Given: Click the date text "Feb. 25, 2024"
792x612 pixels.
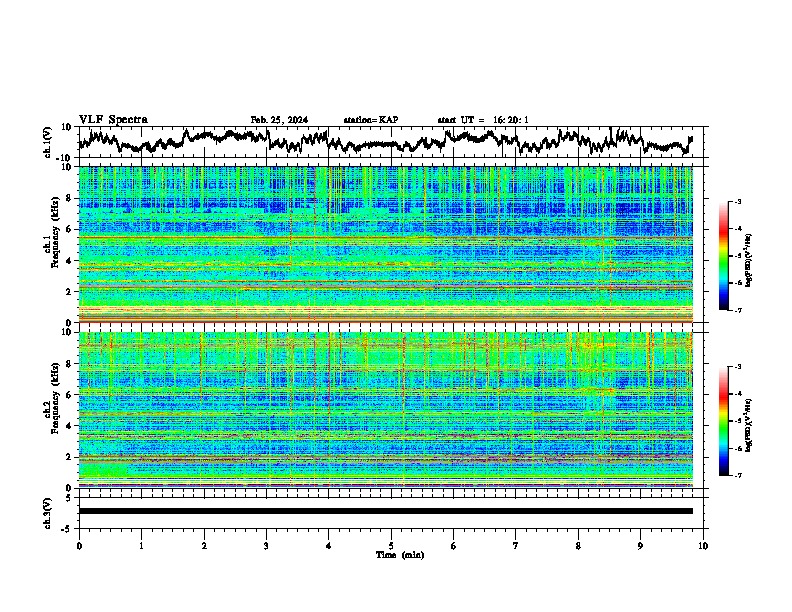Looking at the screenshot, I should point(279,120).
